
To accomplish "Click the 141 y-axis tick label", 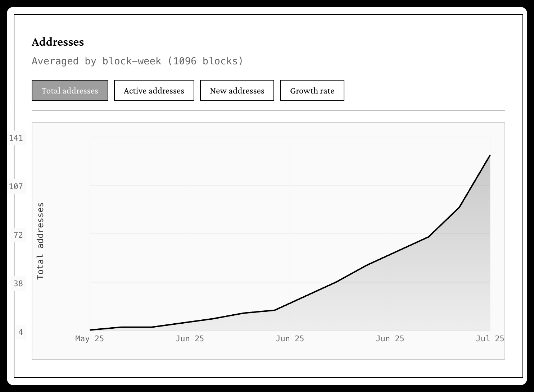I will pyautogui.click(x=16, y=138).
